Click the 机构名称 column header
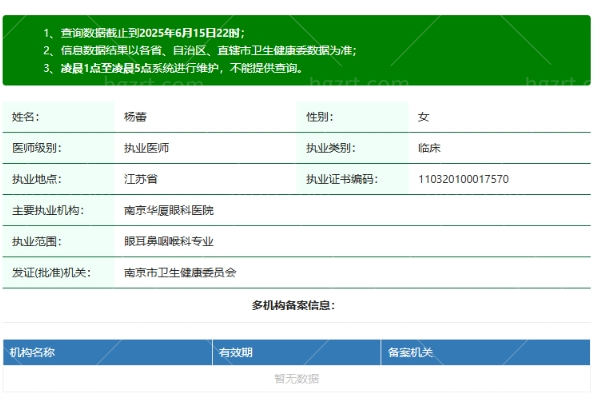The height and width of the screenshot is (400, 600). point(32,352)
